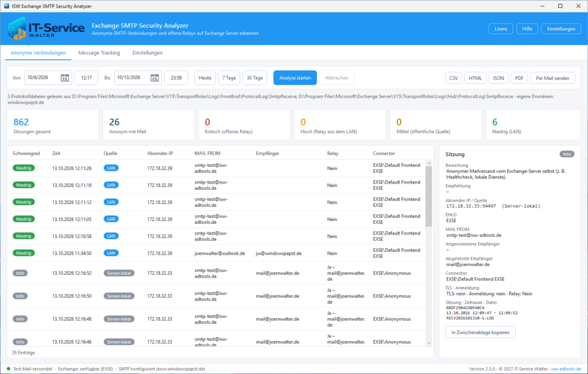Image resolution: width=588 pixels, height=374 pixels.
Task: Sort by Quelle column header
Action: point(110,153)
